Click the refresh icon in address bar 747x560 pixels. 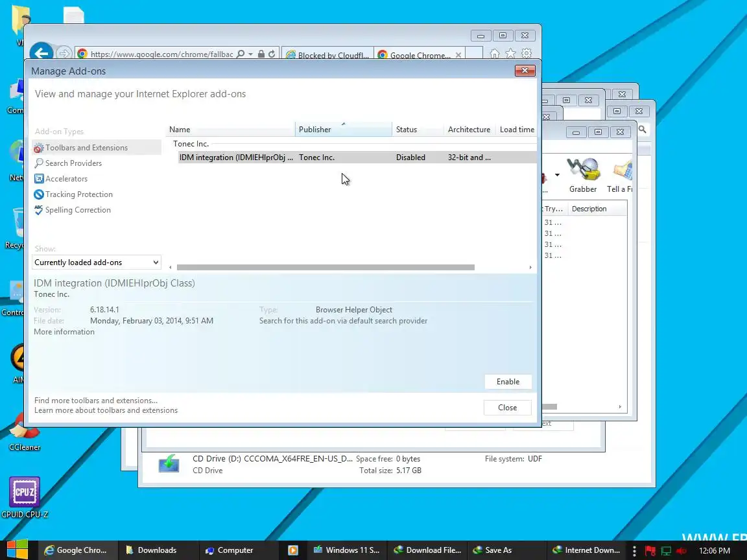[272, 54]
